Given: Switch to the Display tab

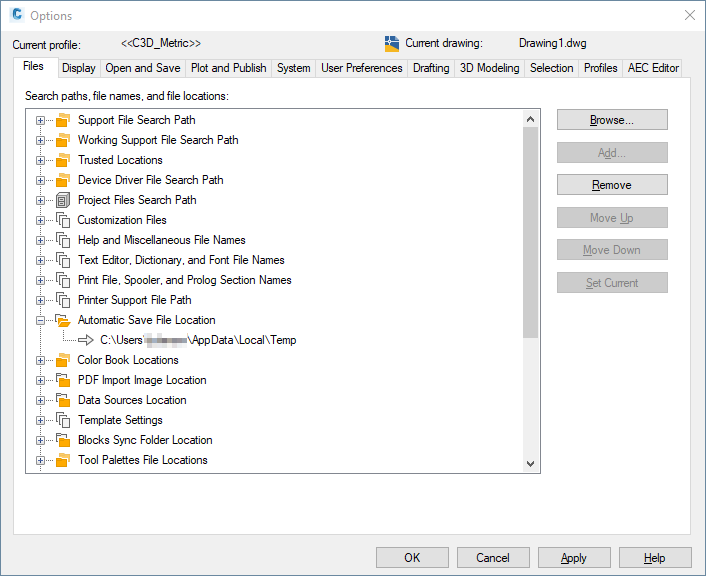Looking at the screenshot, I should click(79, 68).
